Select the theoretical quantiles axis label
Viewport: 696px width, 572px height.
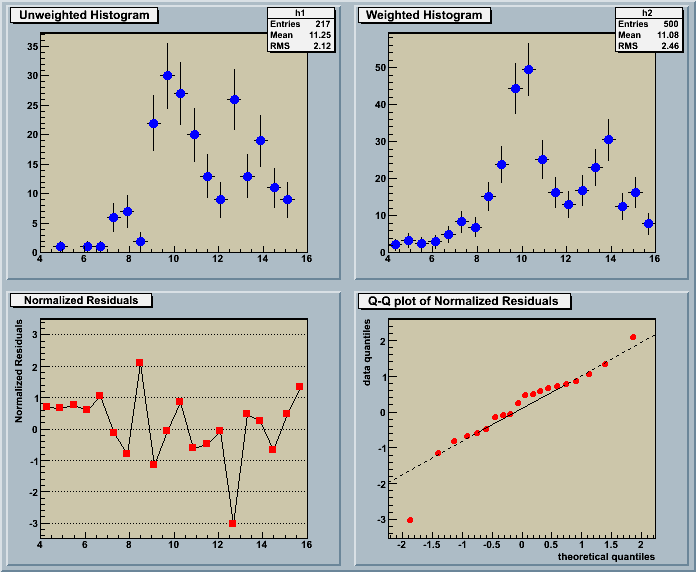(606, 555)
